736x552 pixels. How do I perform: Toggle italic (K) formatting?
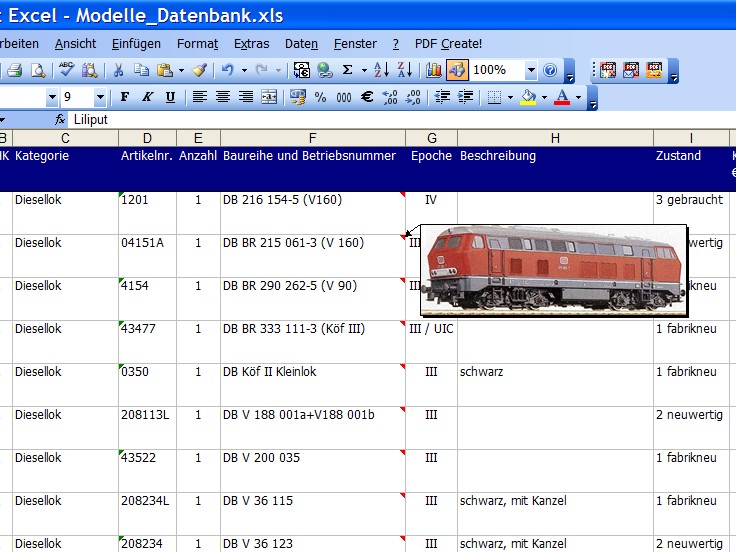(147, 97)
